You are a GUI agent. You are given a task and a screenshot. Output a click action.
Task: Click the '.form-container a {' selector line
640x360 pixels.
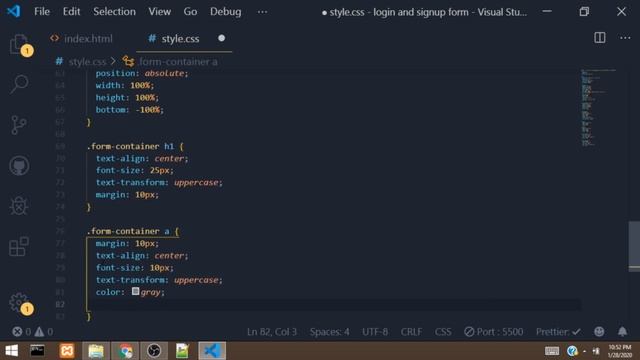click(x=133, y=231)
